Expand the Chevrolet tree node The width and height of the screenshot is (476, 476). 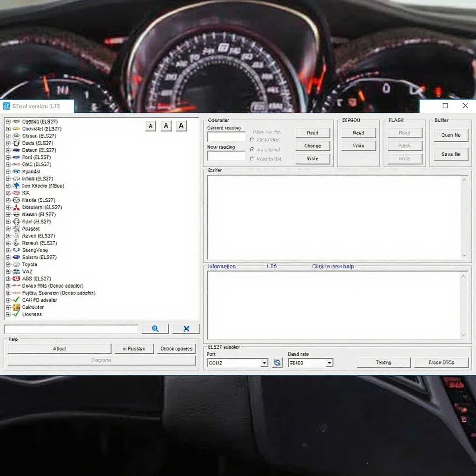pyautogui.click(x=8, y=129)
